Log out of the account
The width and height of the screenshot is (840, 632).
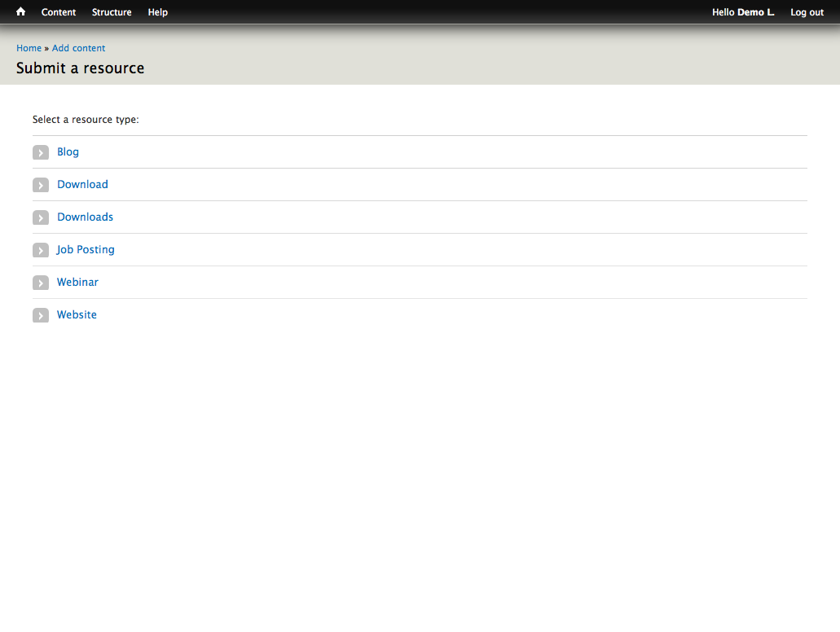pyautogui.click(x=807, y=12)
